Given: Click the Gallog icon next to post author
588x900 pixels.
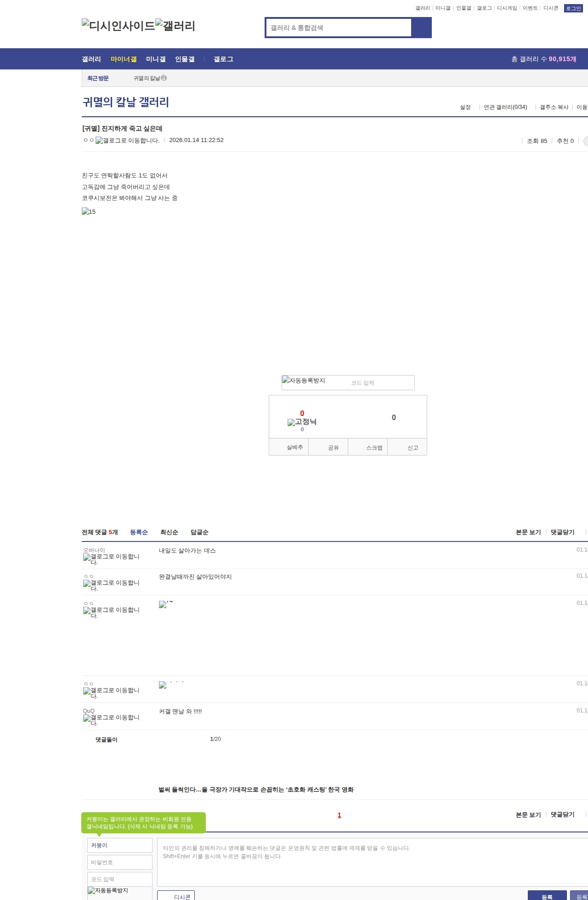Looking at the screenshot, I should click(127, 141).
